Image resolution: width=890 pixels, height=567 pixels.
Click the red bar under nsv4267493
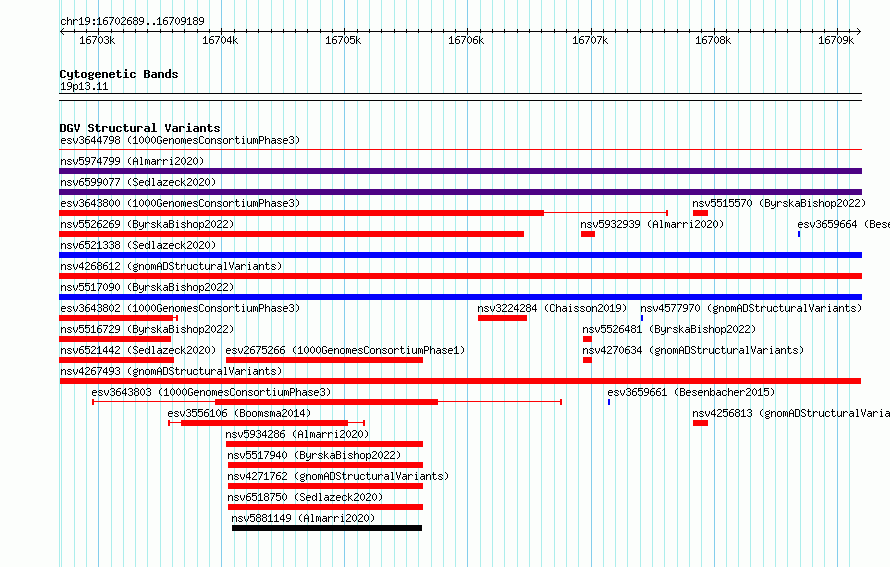460,381
